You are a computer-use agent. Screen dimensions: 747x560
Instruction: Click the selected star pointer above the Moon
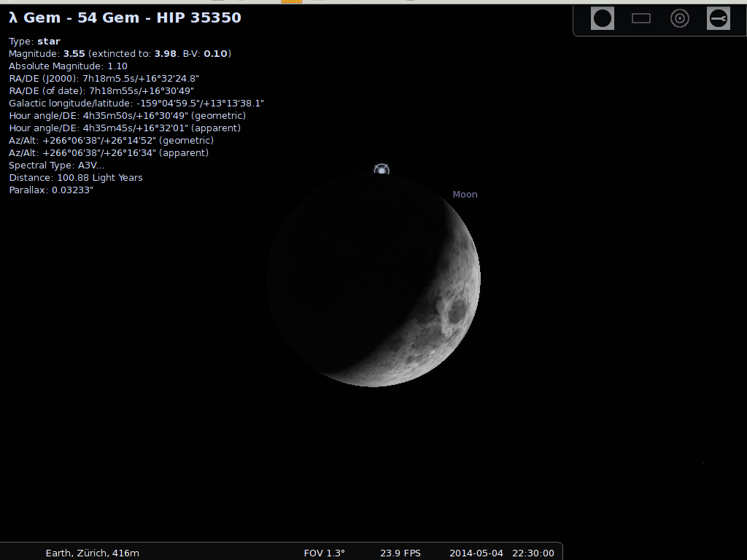tap(382, 170)
